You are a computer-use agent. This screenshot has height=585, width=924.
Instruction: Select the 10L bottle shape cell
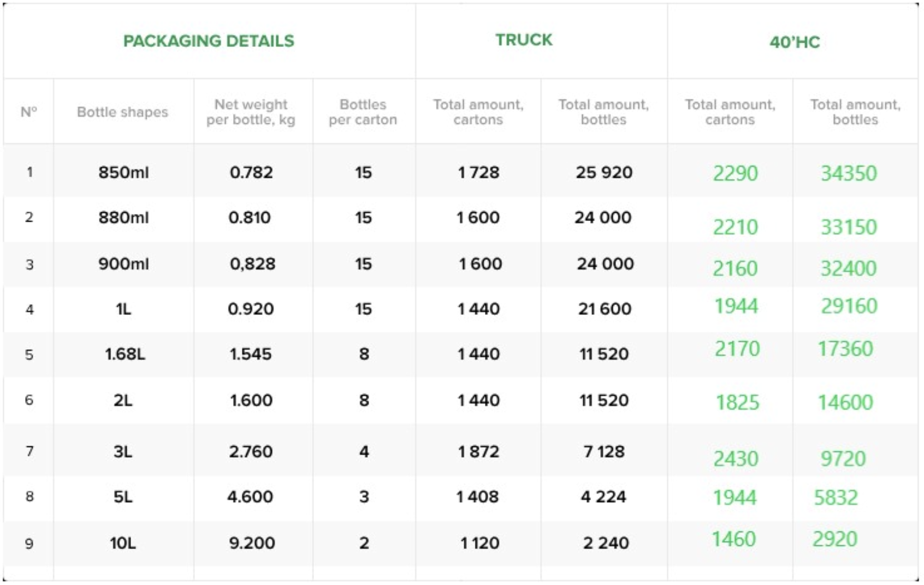(123, 544)
